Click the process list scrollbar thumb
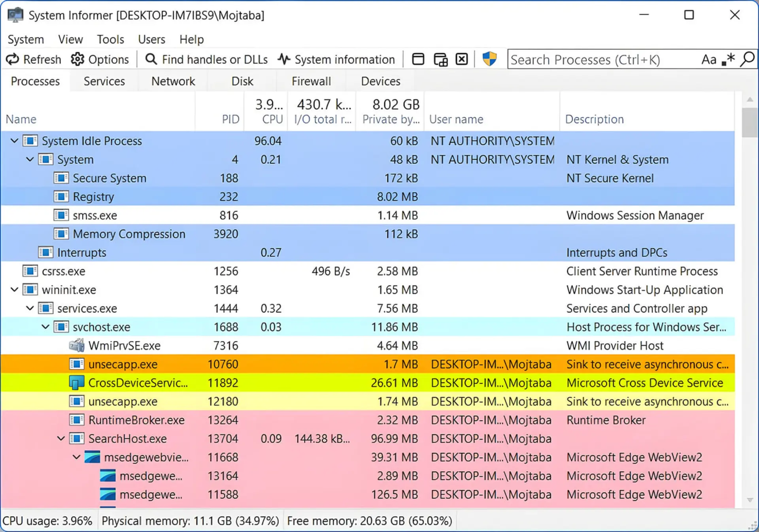The width and height of the screenshot is (759, 532). [x=750, y=122]
